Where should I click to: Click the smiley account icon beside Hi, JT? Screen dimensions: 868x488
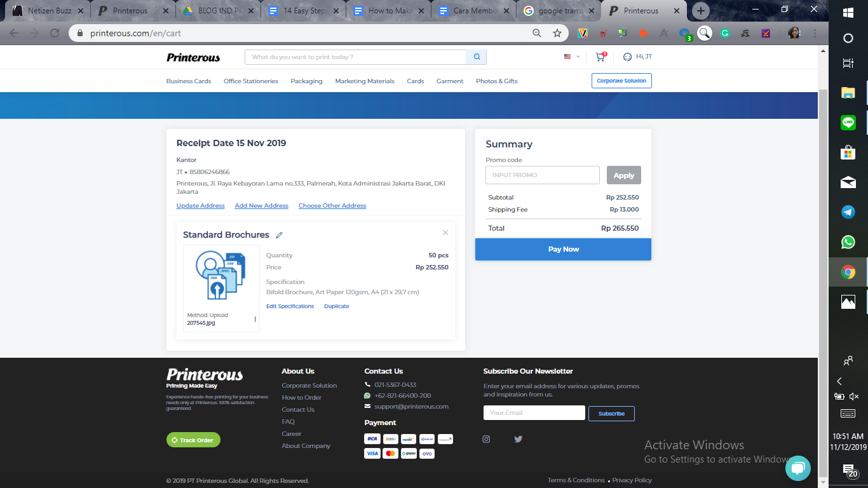pyautogui.click(x=627, y=57)
